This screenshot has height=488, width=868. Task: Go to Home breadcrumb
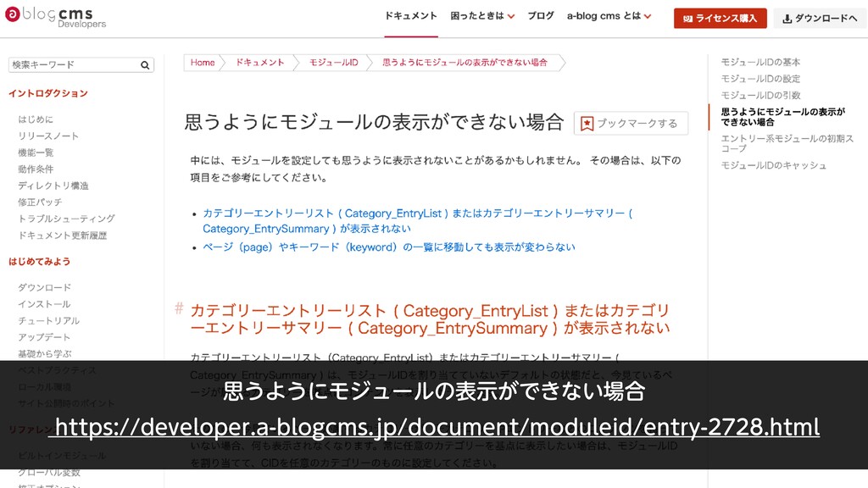(203, 63)
